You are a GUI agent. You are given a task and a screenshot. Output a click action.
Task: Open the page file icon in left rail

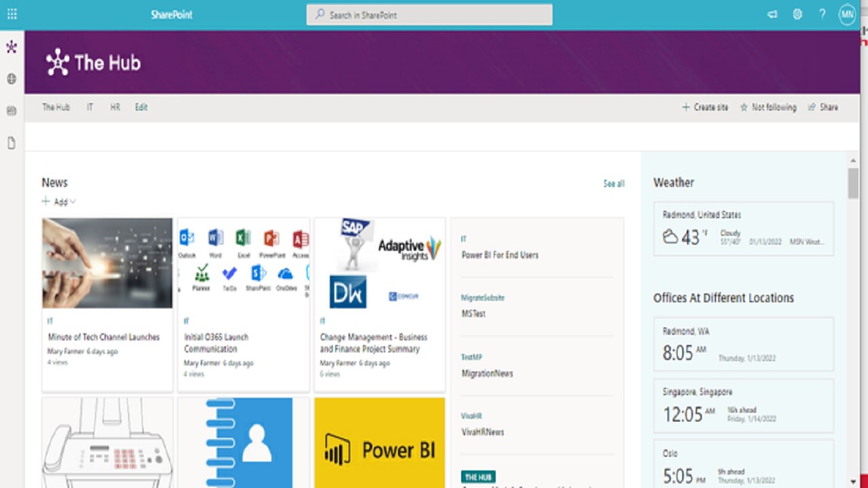tap(12, 143)
